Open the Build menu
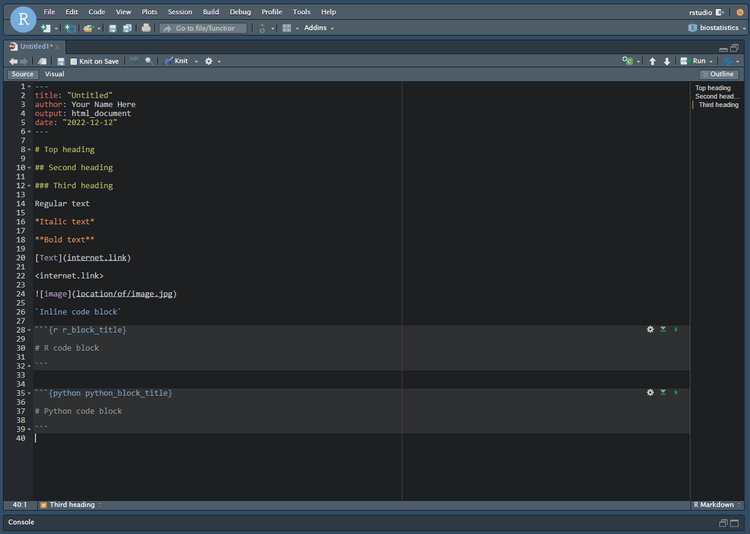Viewport: 750px width, 534px height. pyautogui.click(x=211, y=12)
